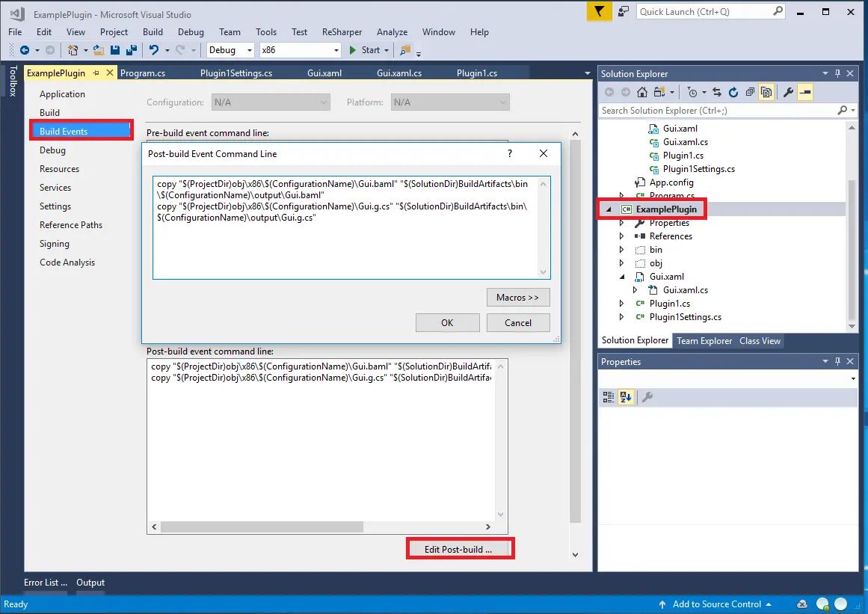Click the Save All toolbar icon

(131, 50)
